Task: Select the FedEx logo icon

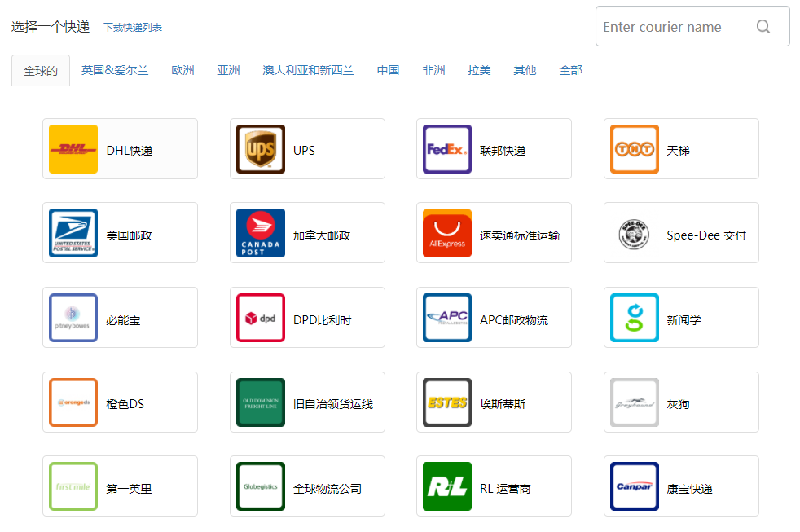Action: point(447,149)
